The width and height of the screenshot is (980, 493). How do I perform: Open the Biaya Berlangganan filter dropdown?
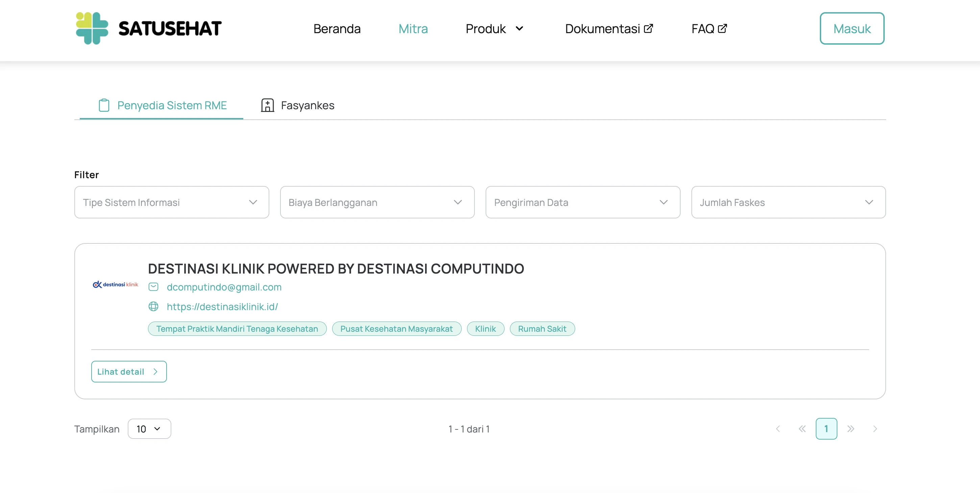377,202
